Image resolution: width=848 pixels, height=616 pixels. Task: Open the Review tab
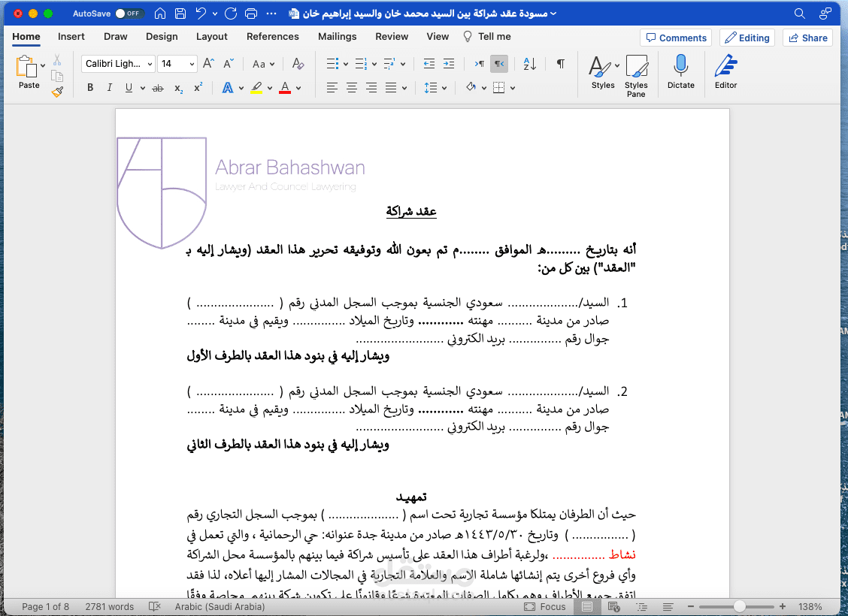pyautogui.click(x=392, y=37)
